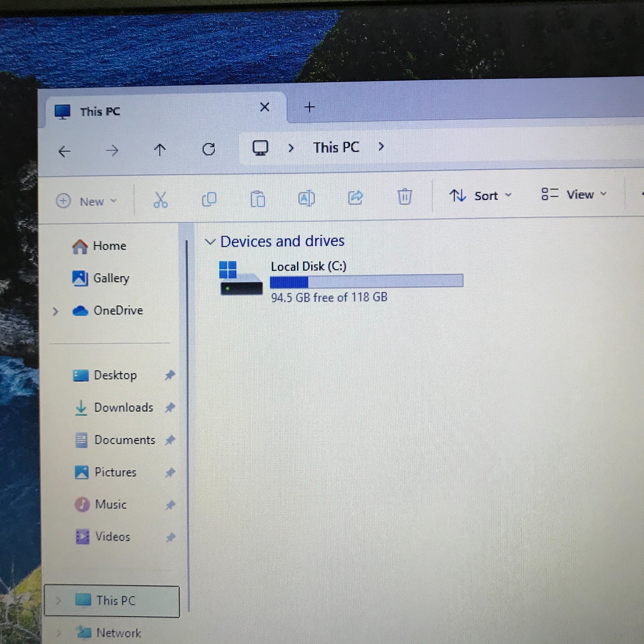Expand the OneDrive tree node

[x=56, y=311]
